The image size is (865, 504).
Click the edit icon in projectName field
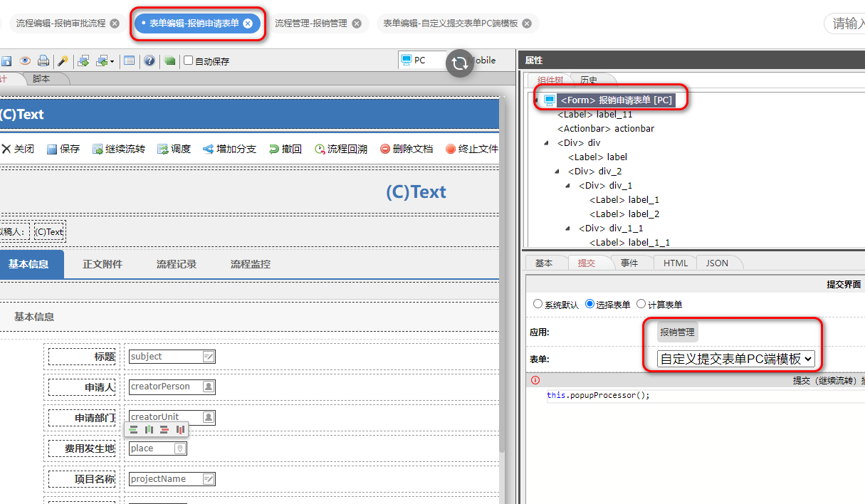(x=209, y=479)
